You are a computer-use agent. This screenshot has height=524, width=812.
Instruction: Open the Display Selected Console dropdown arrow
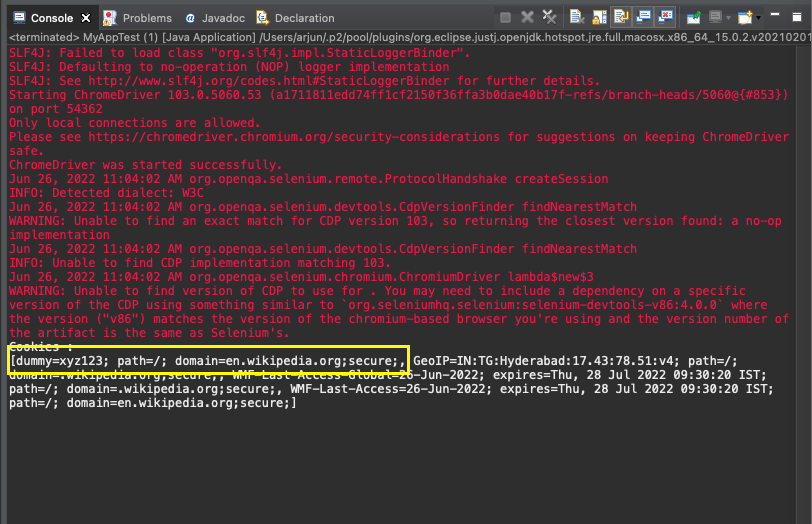(x=728, y=18)
